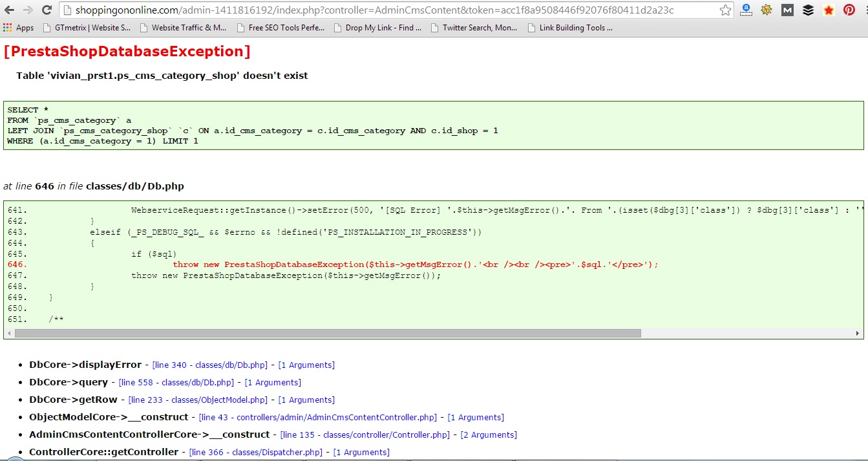
Task: Open the red star extension icon
Action: coord(829,10)
